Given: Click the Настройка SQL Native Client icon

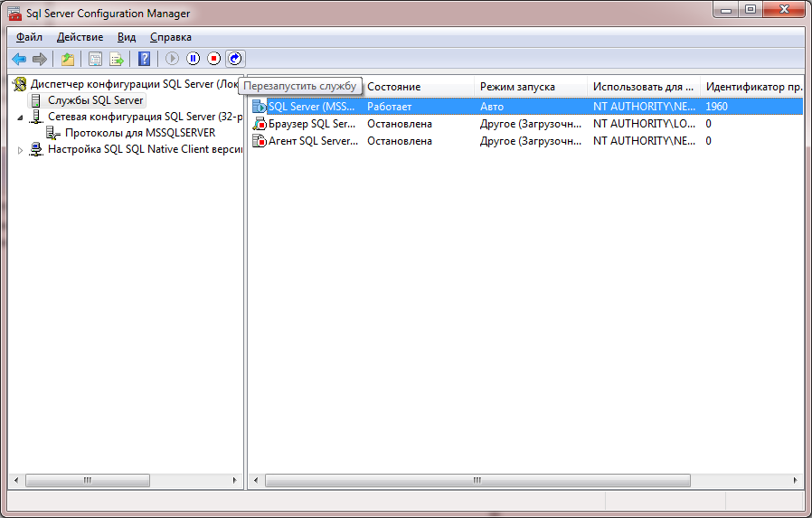Looking at the screenshot, I should pyautogui.click(x=36, y=149).
